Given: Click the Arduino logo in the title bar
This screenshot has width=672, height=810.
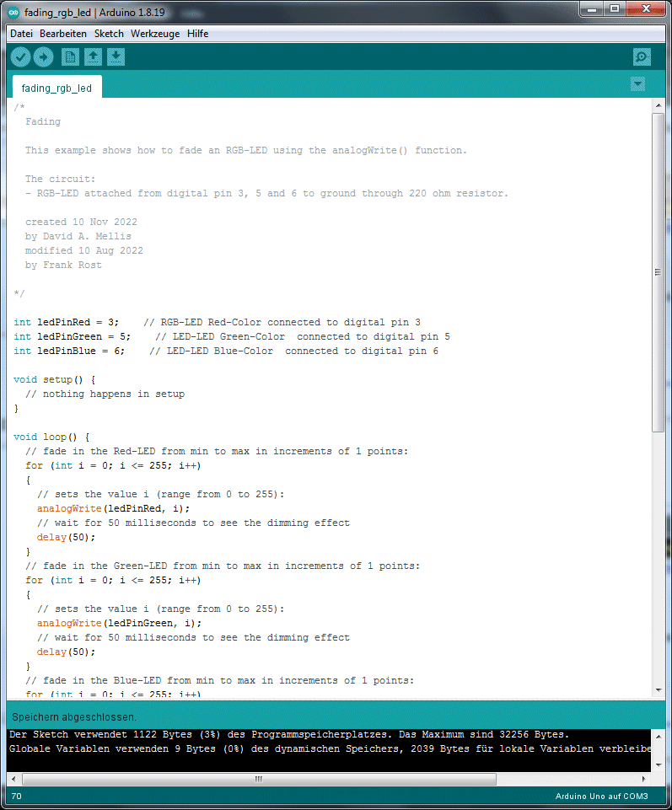Looking at the screenshot, I should pos(14,13).
